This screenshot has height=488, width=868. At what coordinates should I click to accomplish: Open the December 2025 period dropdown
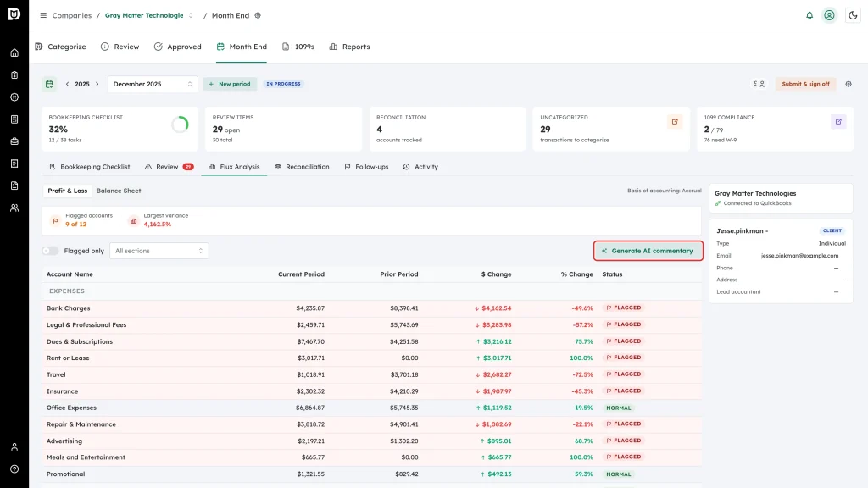tap(153, 84)
